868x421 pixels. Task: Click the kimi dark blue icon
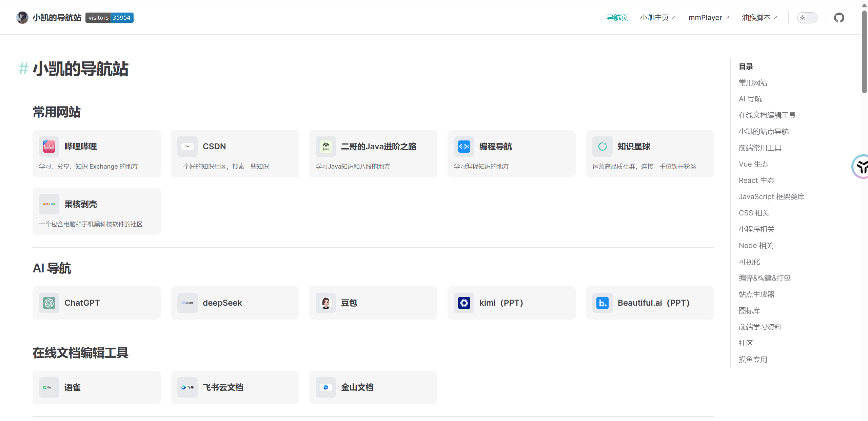pyautogui.click(x=464, y=303)
